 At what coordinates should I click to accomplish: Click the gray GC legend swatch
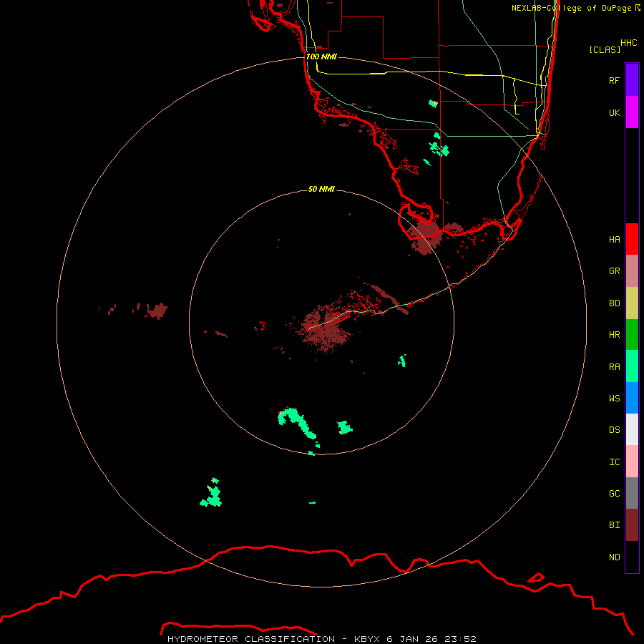[x=632, y=493]
